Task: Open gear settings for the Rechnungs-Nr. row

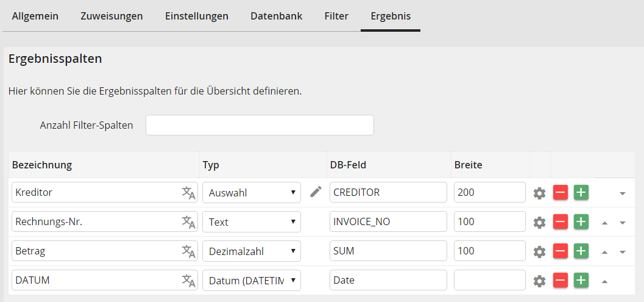Action: pos(539,222)
